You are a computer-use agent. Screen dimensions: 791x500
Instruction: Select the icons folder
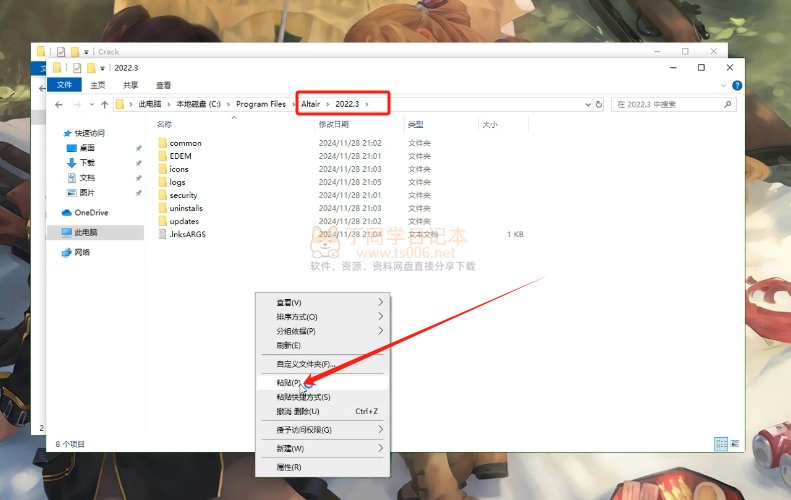(x=179, y=169)
